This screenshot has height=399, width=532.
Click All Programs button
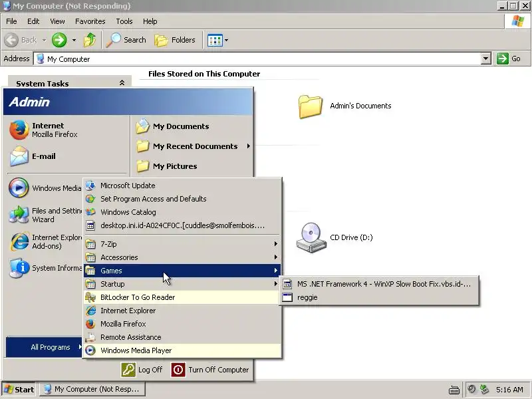coord(45,347)
